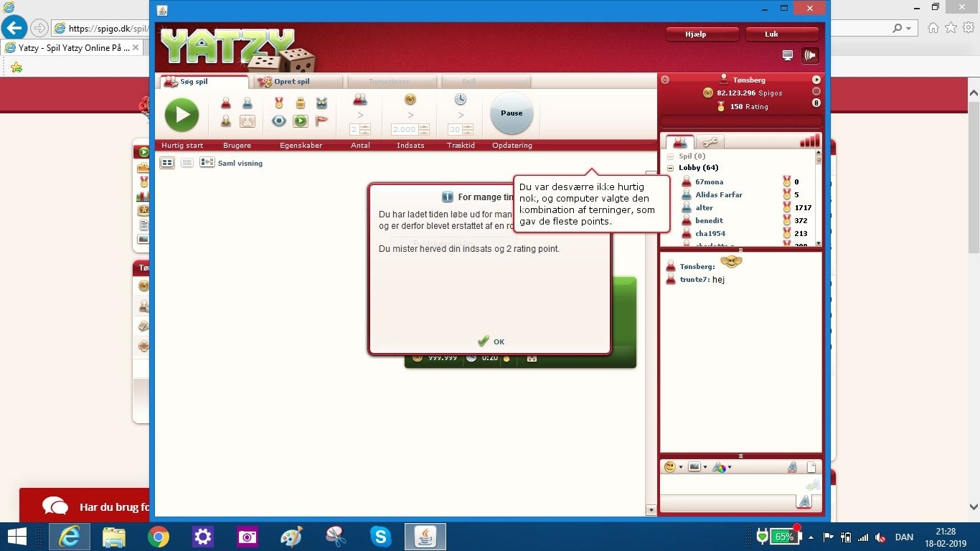Open the text color dropdown in chat
980x551 pixels.
tap(721, 467)
